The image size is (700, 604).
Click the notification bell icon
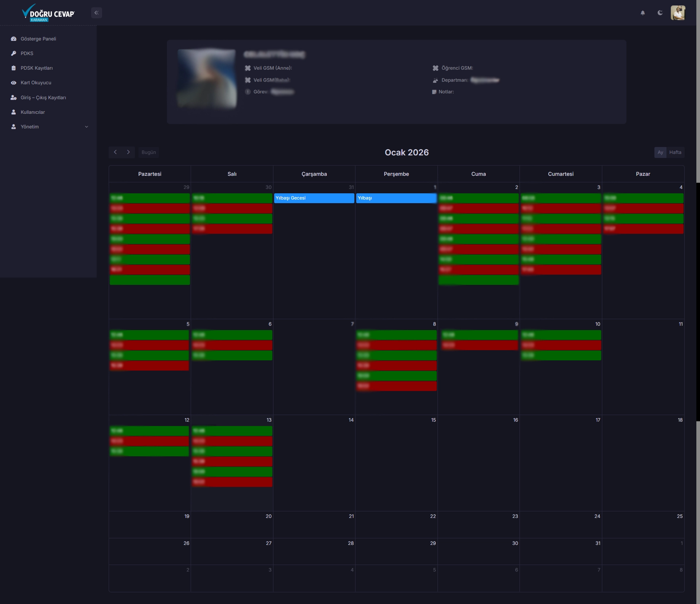[x=643, y=13]
